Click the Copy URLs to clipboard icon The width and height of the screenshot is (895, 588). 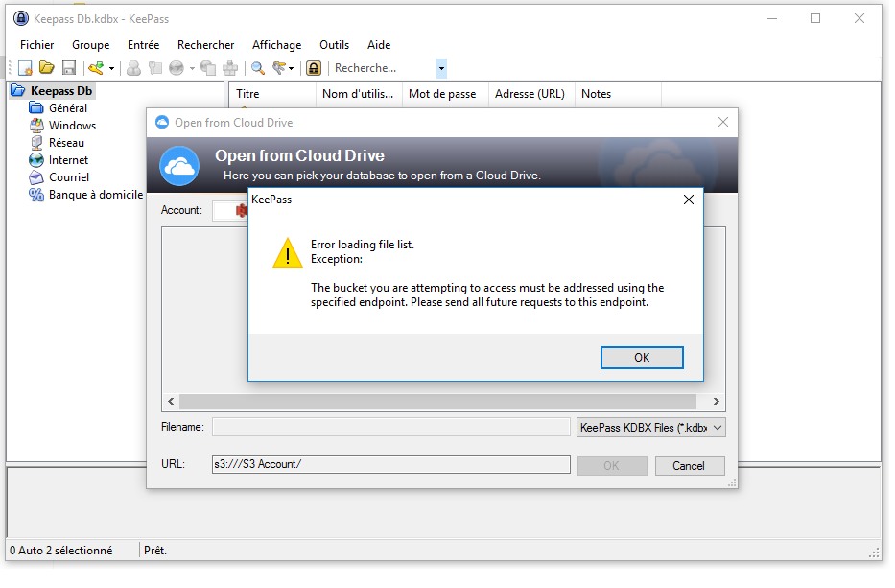208,68
